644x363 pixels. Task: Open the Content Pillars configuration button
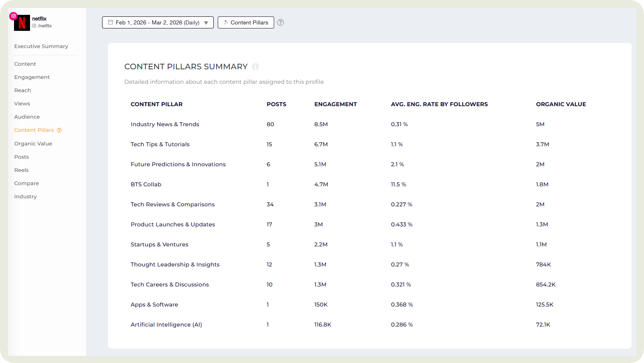(x=246, y=22)
